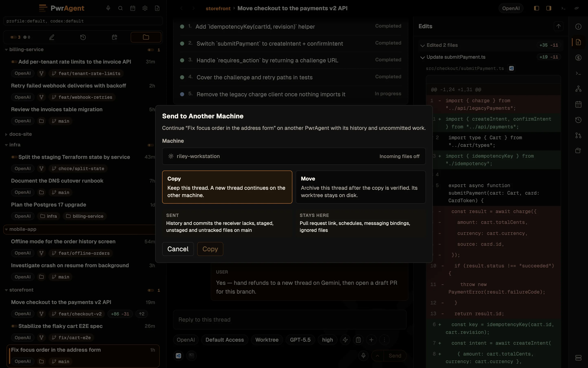Select the history tab in sidebar filter bar

[x=83, y=37]
